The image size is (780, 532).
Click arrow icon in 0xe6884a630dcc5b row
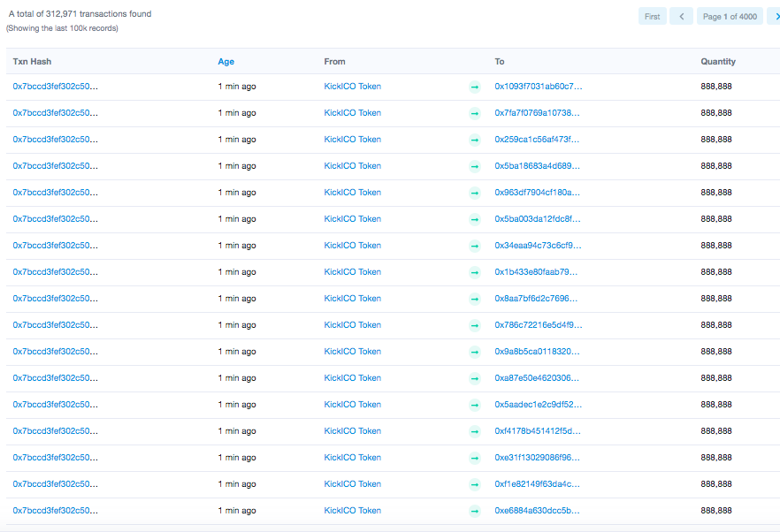[x=475, y=511]
